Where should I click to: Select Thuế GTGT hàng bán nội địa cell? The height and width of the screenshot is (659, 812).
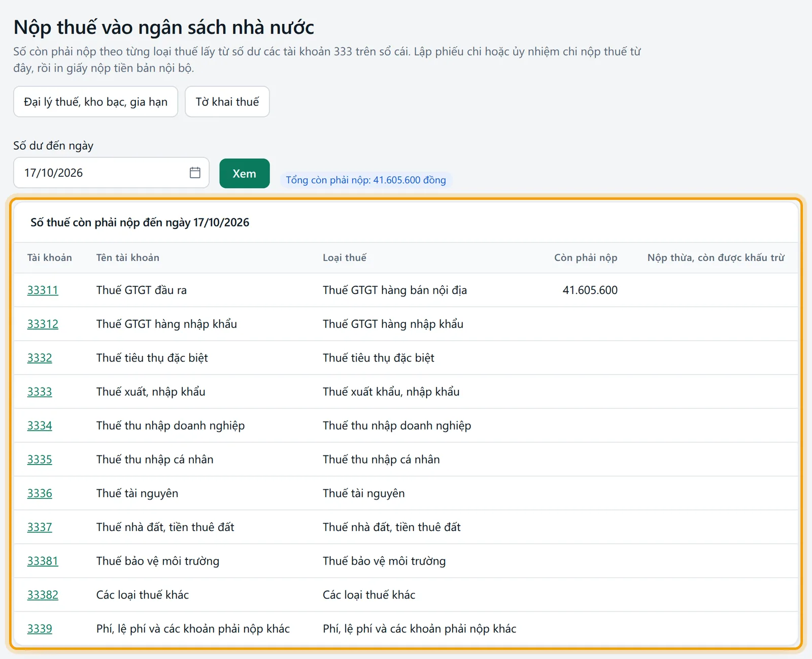tap(395, 290)
